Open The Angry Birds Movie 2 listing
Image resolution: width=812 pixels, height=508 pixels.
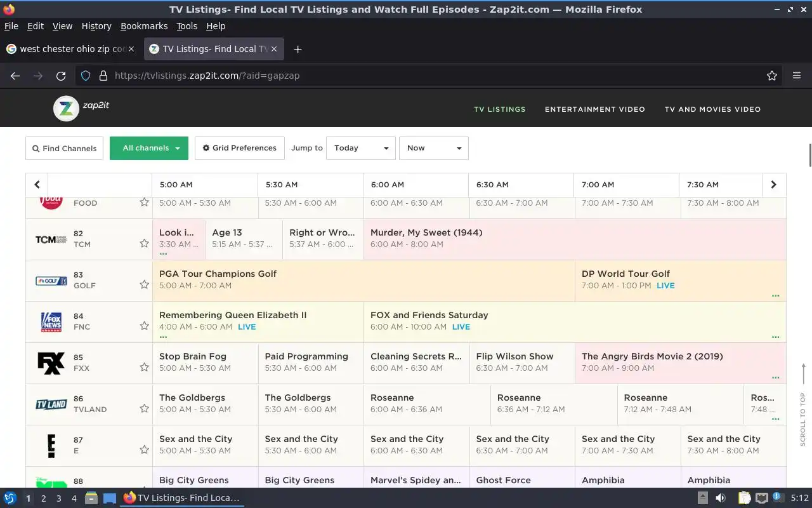coord(681,363)
